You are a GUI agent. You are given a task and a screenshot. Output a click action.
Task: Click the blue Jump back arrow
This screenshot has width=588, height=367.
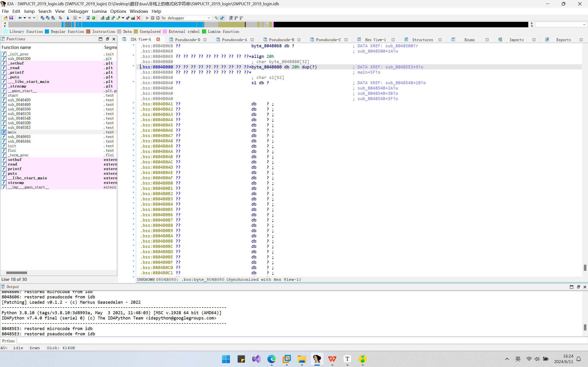pos(20,18)
